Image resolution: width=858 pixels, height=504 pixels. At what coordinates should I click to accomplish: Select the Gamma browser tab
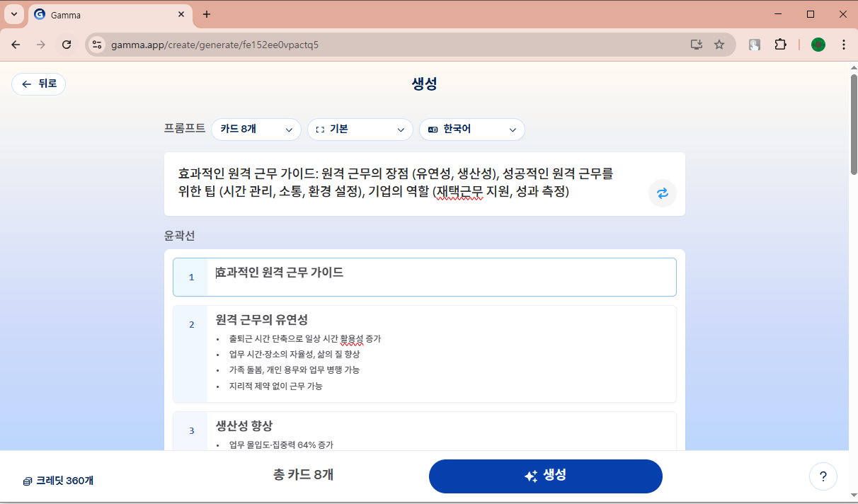click(x=110, y=15)
